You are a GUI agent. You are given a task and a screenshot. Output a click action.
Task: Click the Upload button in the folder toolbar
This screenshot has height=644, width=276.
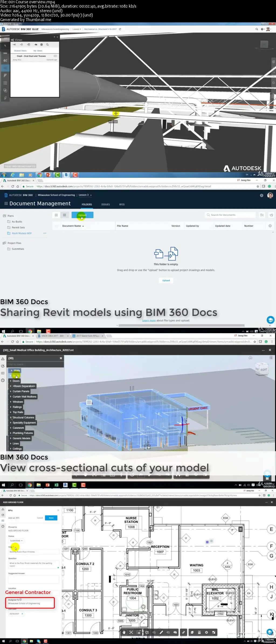[x=82, y=215]
